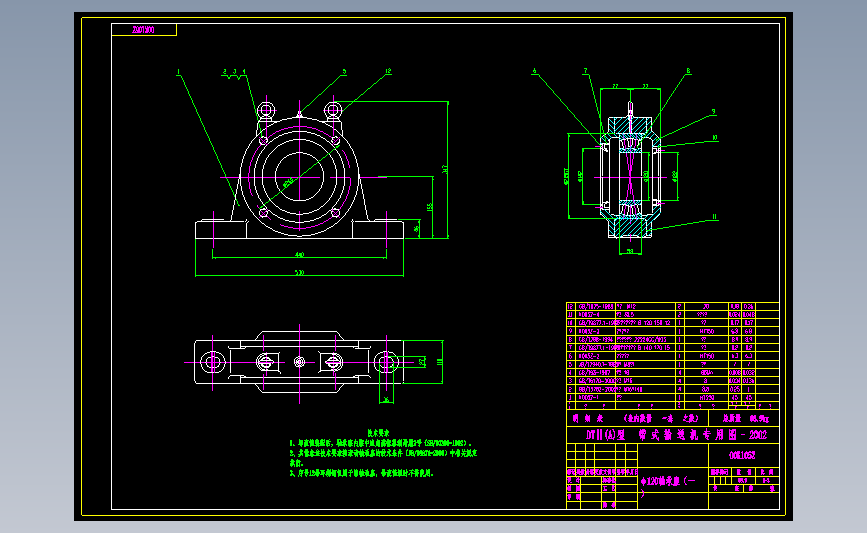Screen dimensions: 867x533
Task: Click the magenta drawing number above φ120 row
Action: click(x=742, y=456)
